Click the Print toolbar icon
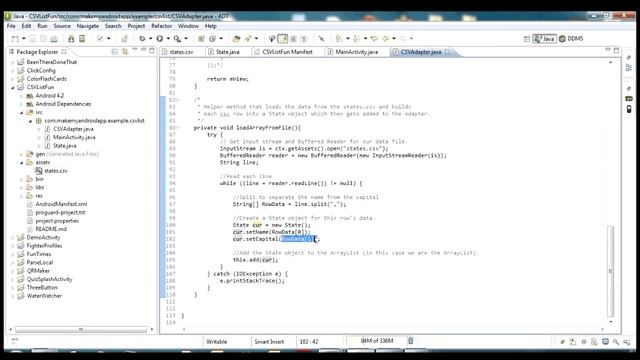Viewport: 640px width, 360px height. pos(54,39)
